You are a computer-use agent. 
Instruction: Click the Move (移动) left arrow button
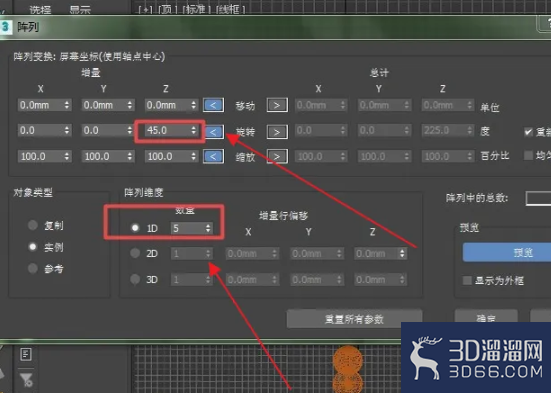click(213, 105)
